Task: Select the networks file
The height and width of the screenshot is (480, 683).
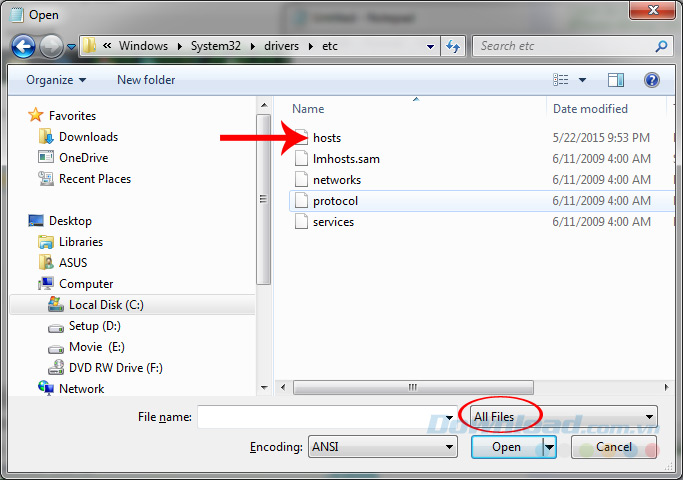Action: pos(337,180)
